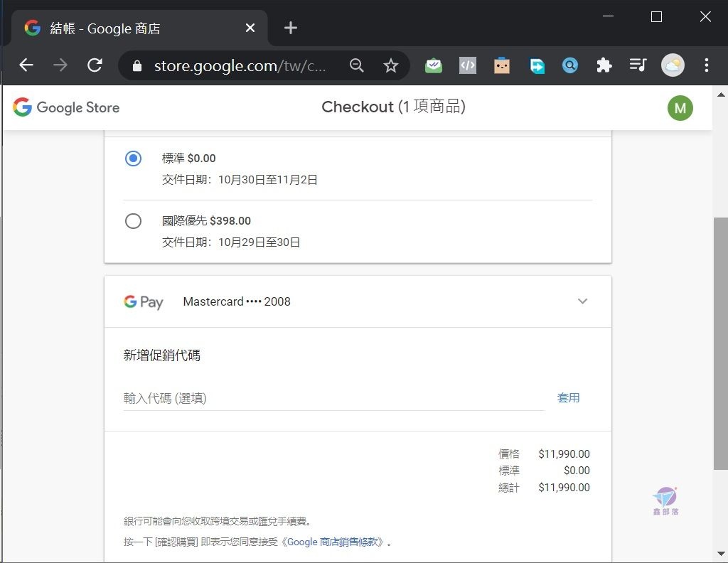Open the blue search circle extension
728x563 pixels.
[570, 65]
